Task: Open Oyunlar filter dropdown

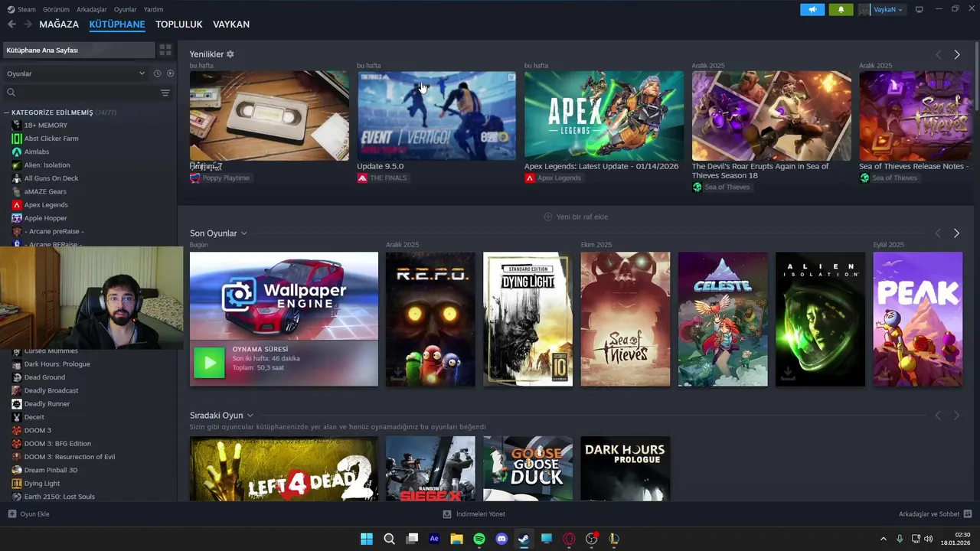Action: point(75,73)
